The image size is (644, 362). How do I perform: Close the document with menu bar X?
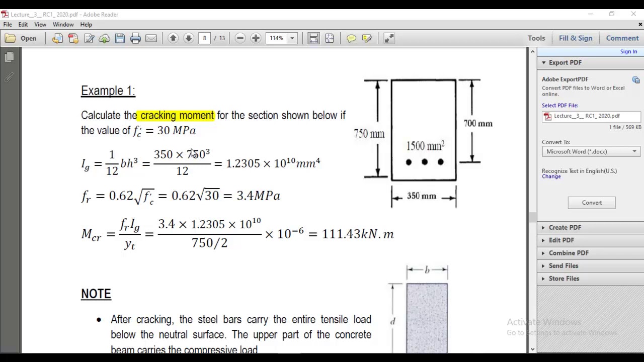click(x=640, y=24)
